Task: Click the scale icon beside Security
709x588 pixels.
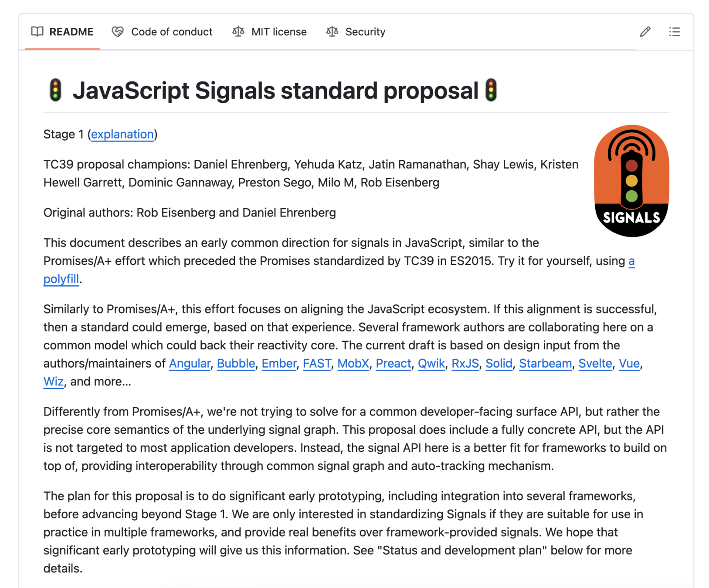Action: (x=332, y=31)
